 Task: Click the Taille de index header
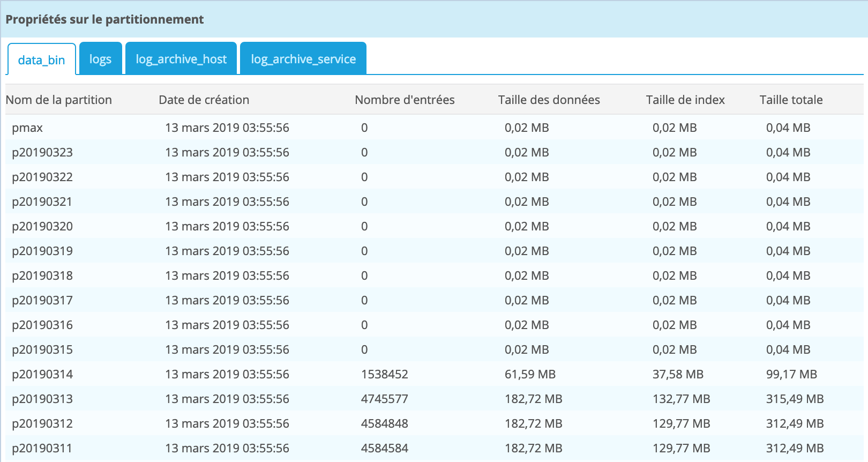pyautogui.click(x=685, y=100)
